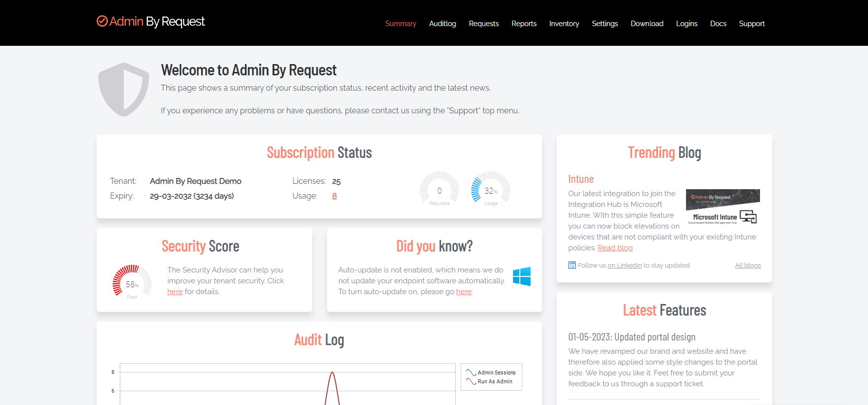Screen dimensions: 868x405
Task: Open the Read blog link
Action: tap(615, 248)
